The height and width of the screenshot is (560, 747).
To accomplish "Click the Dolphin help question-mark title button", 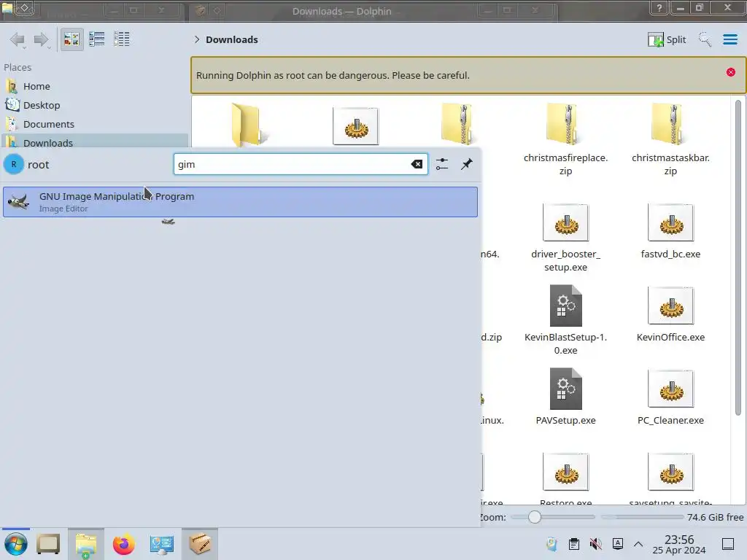I will (x=659, y=7).
